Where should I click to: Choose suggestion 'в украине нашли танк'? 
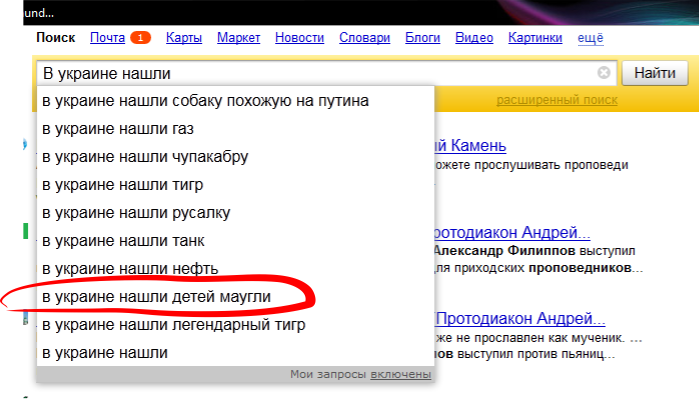235,241
